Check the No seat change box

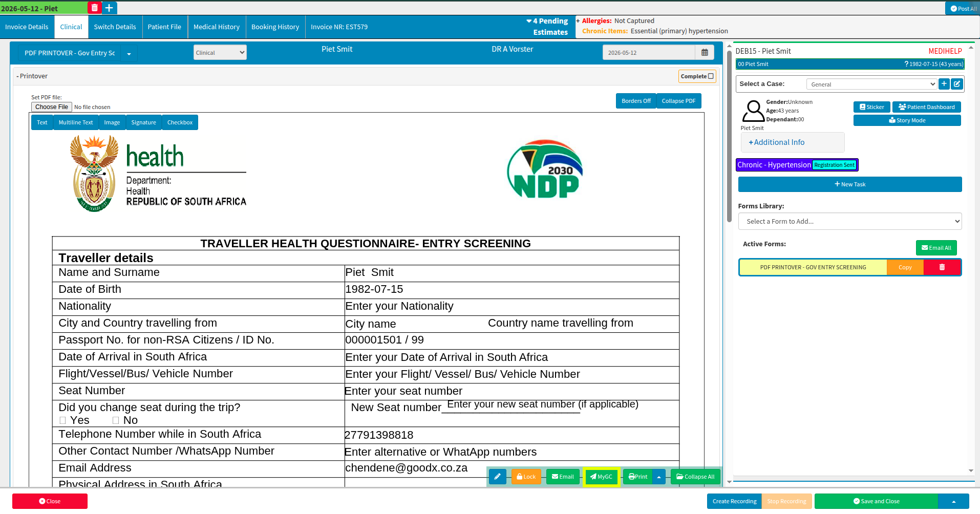(116, 420)
